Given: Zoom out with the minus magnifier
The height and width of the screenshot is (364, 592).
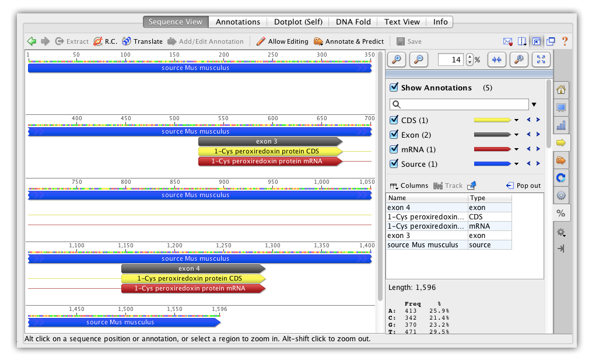Looking at the screenshot, I should click(x=419, y=60).
